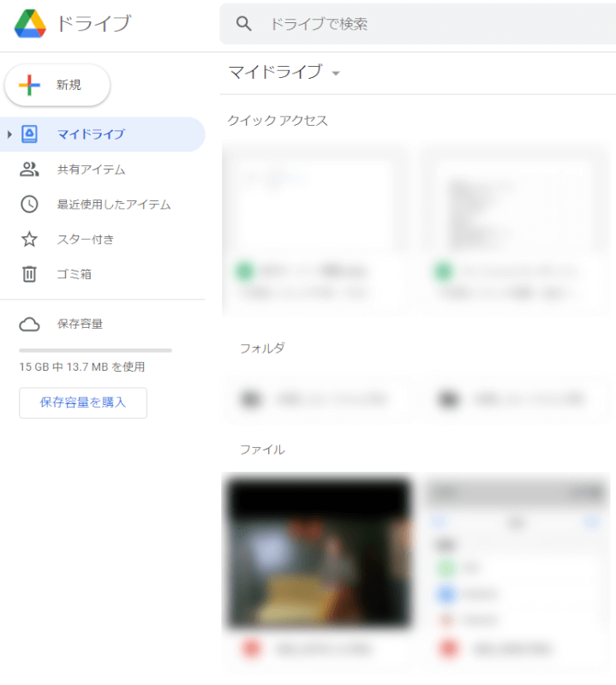Click the 新規 create button
616x685 pixels.
tap(57, 85)
